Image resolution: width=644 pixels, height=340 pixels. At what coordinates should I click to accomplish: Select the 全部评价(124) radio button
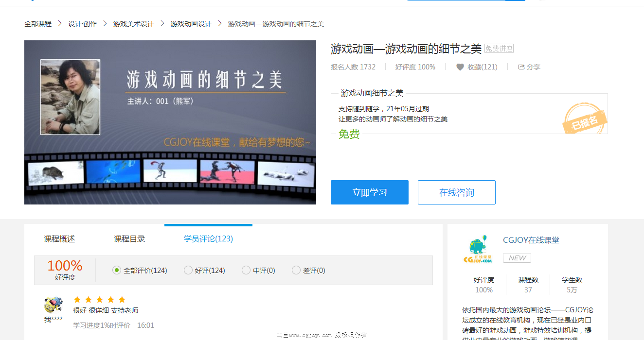[117, 270]
